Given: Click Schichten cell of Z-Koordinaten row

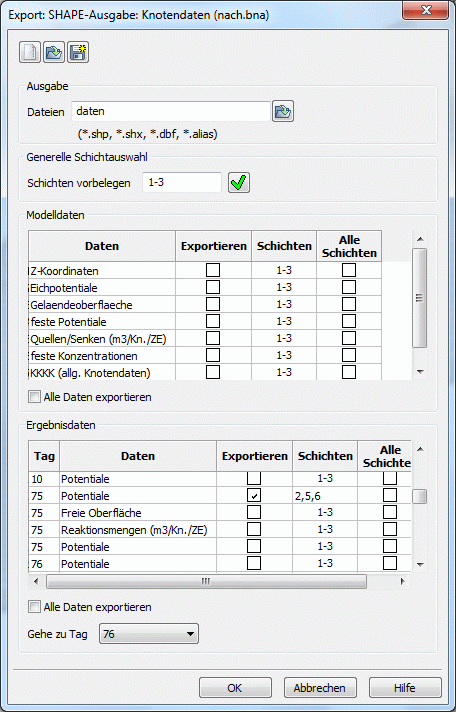Looking at the screenshot, I should 284,271.
